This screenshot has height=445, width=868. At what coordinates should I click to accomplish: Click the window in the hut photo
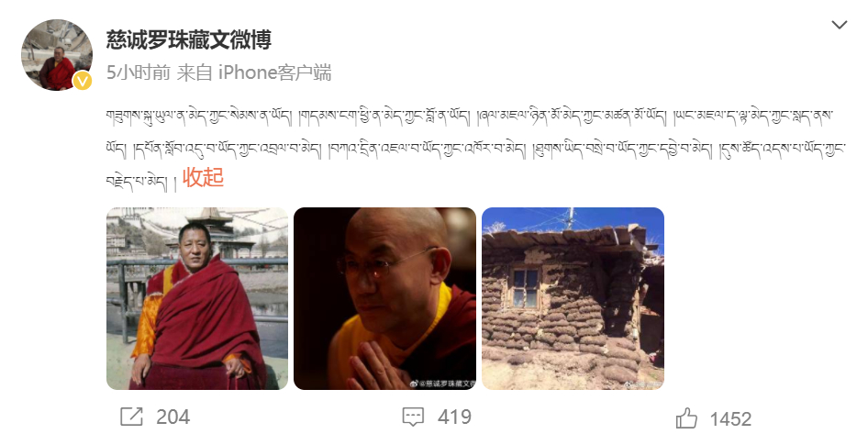(x=524, y=286)
